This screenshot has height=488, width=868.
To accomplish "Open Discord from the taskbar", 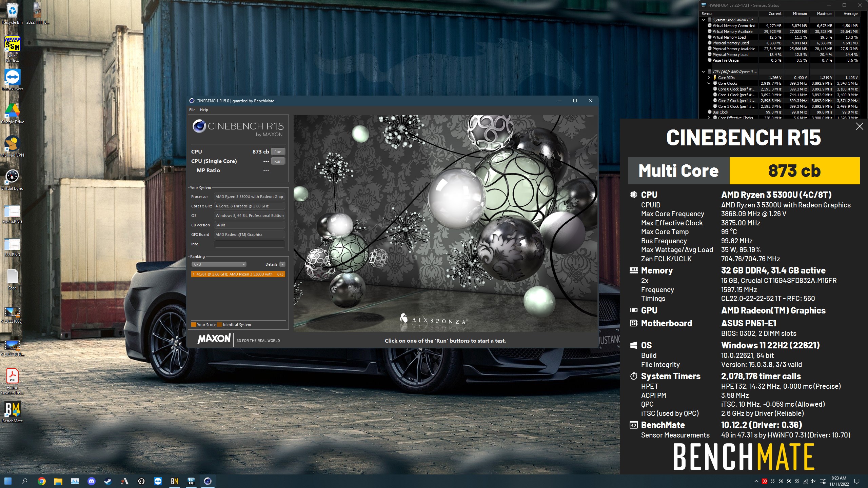I will [92, 481].
